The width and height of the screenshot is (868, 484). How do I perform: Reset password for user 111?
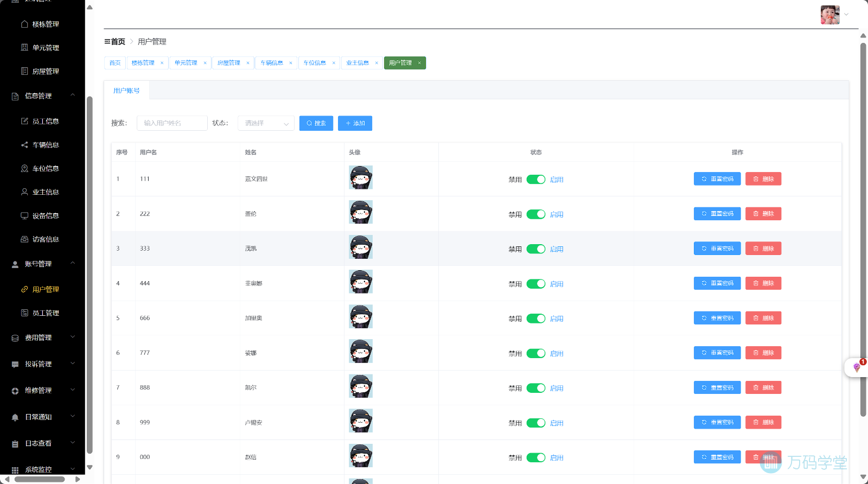coord(717,179)
